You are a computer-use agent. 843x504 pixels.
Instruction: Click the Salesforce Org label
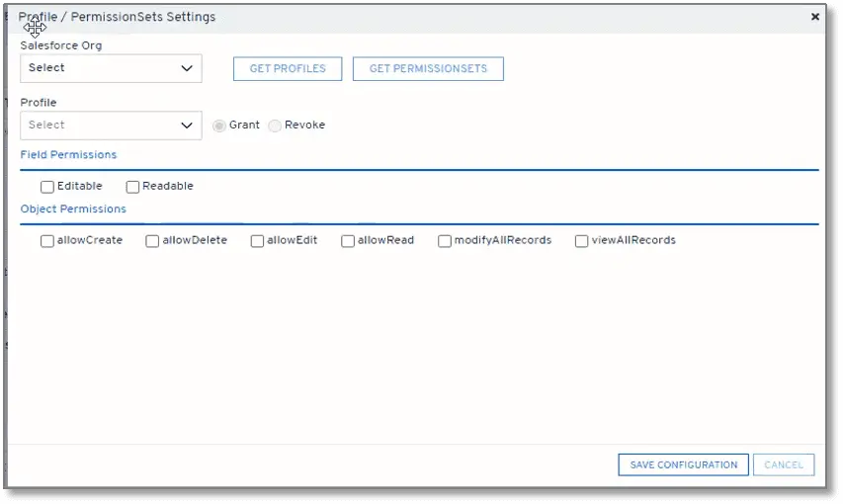point(60,45)
